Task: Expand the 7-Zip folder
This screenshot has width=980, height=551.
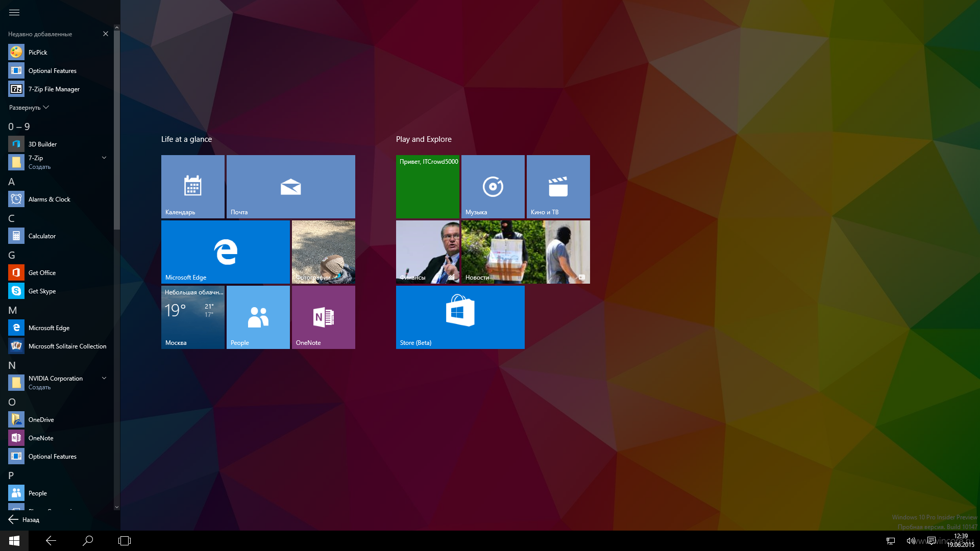Action: coord(104,158)
